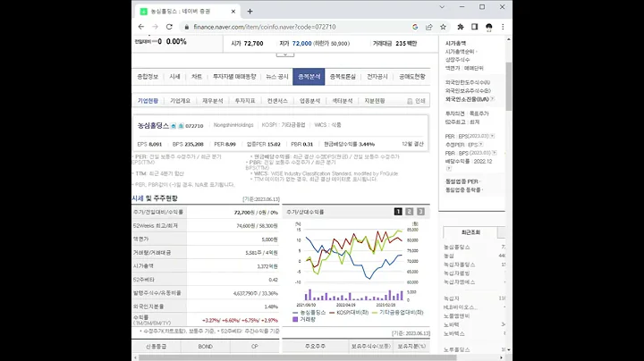Open the 시세 tab
The width and height of the screenshot is (644, 361).
(174, 77)
